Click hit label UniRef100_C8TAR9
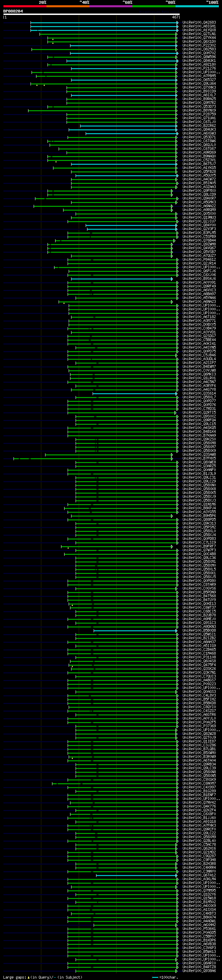Image resolution: width=222 pixels, height=980 pixels. [199, 585]
